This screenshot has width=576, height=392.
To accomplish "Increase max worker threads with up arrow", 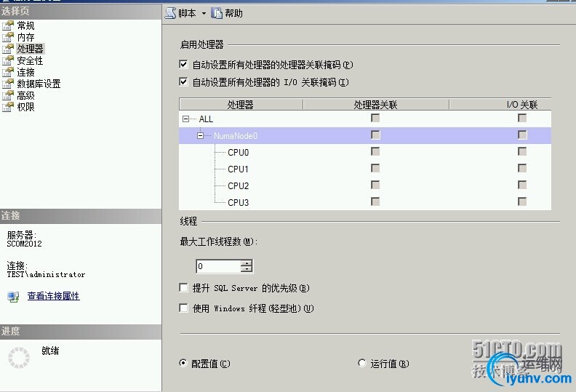I will (247, 263).
